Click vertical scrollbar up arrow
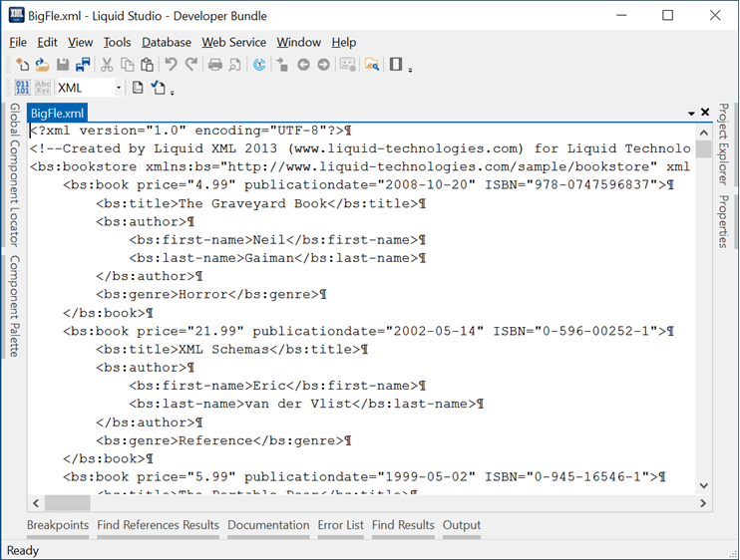The image size is (740, 560). pos(704,133)
